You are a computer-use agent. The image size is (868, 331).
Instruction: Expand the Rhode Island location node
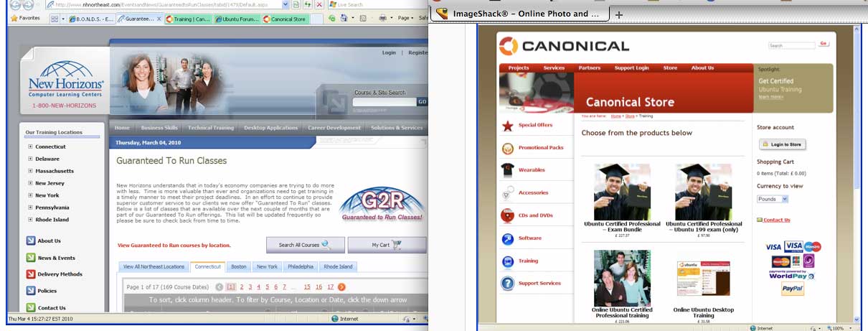[x=30, y=220]
